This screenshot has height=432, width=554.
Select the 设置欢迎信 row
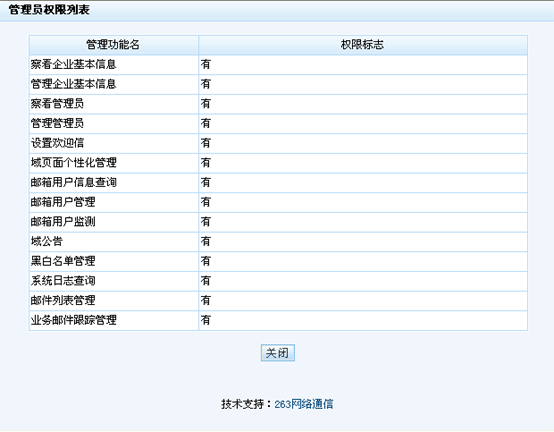[278, 143]
